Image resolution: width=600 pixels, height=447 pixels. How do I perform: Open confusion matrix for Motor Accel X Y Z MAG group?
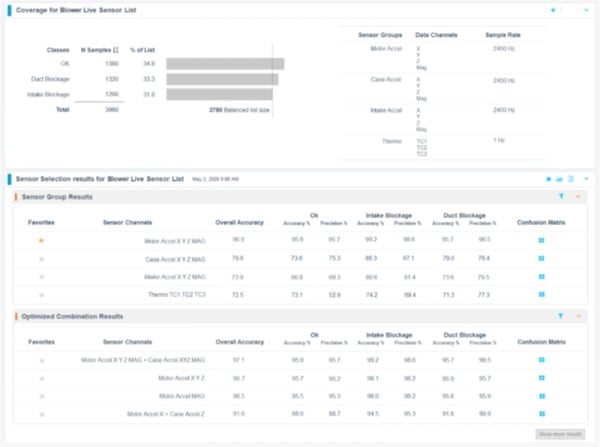click(542, 241)
